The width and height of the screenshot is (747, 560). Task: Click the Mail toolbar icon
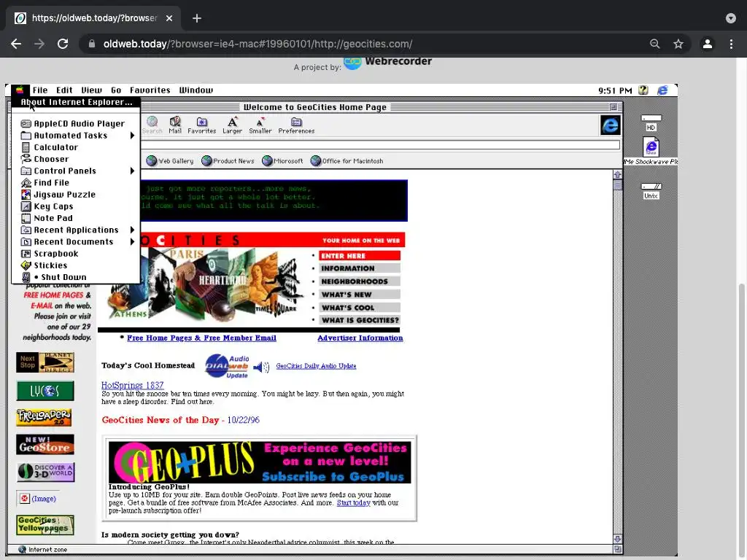175,125
